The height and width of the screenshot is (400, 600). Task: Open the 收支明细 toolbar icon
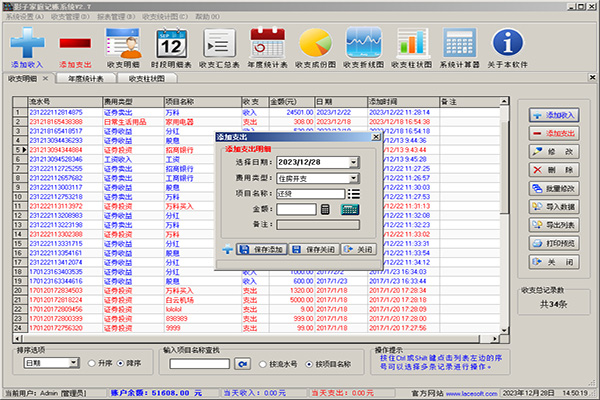click(x=123, y=43)
